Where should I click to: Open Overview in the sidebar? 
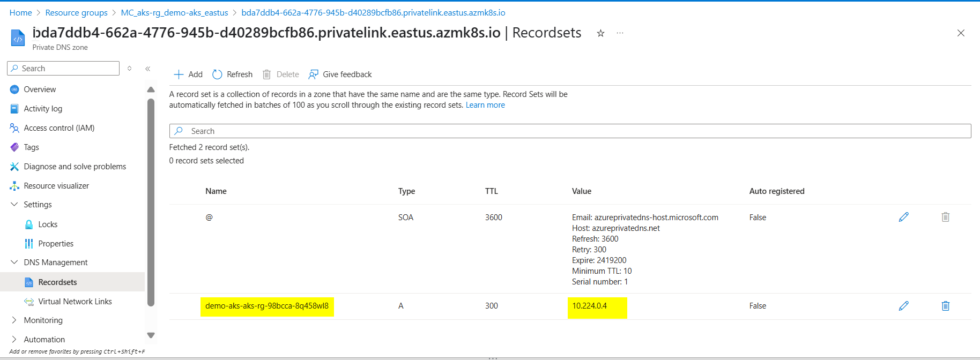[40, 89]
